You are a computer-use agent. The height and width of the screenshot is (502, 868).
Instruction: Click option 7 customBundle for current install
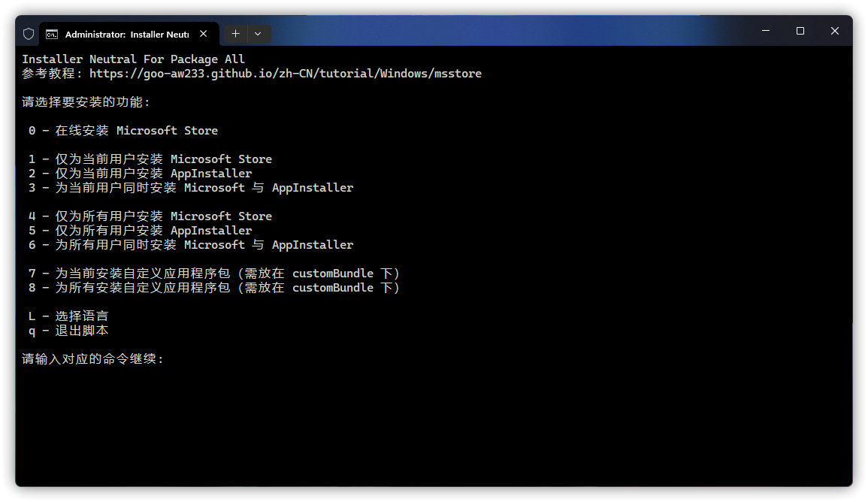214,274
